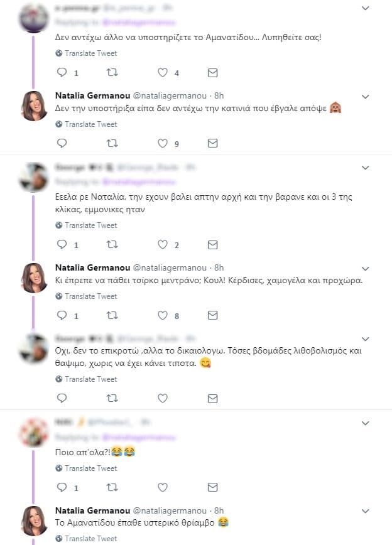
Task: Send the 'Ποιο απ'ολα' tweet by direct message
Action: (212, 487)
